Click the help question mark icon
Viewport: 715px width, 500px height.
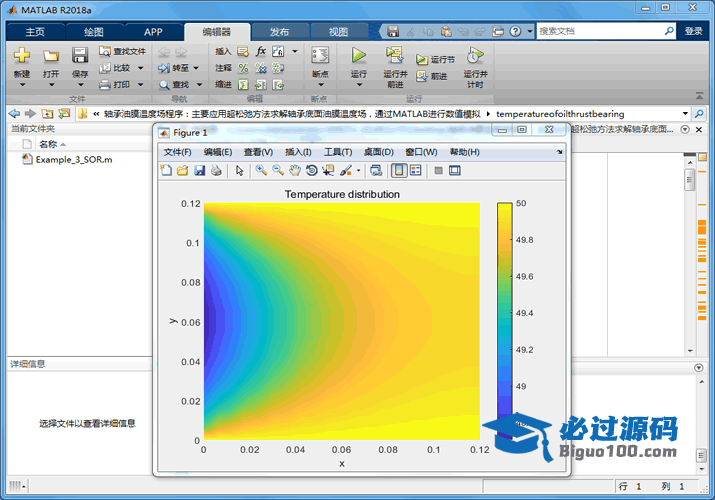[x=515, y=31]
